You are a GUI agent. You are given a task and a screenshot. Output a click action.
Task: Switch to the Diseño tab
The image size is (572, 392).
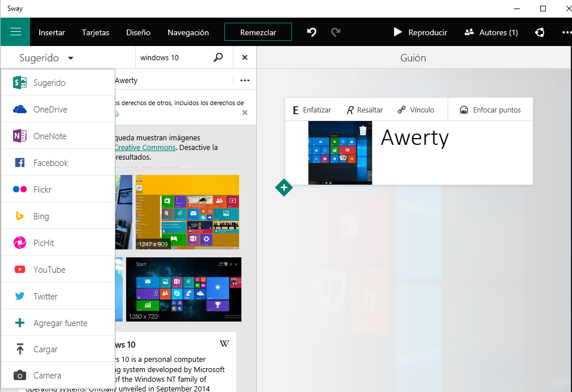coord(138,32)
